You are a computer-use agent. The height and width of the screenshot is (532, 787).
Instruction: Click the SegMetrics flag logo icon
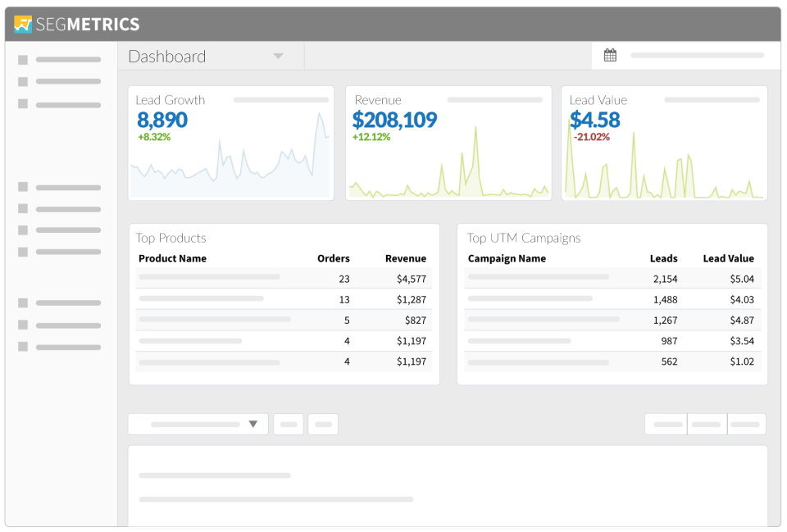tap(22, 24)
